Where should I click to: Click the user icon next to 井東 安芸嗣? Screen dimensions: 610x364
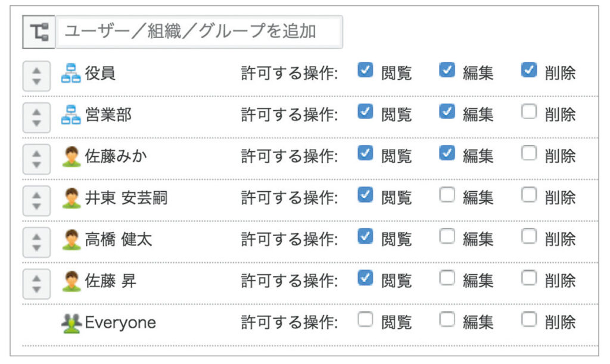[x=71, y=197]
